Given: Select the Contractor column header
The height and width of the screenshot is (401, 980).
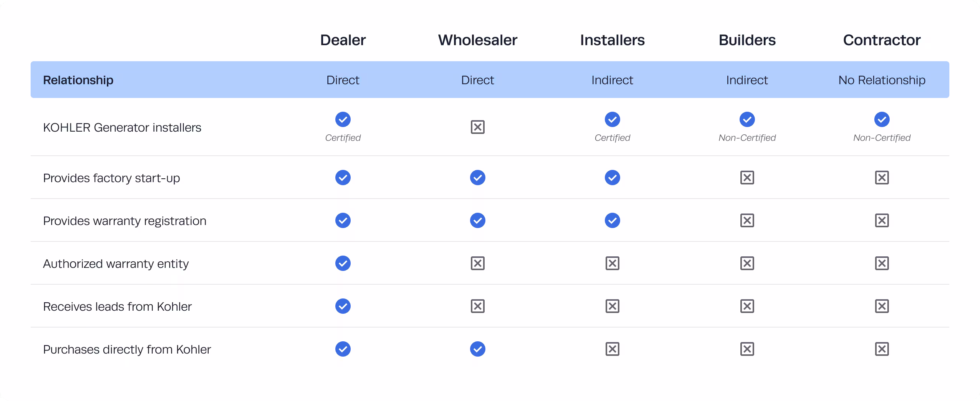Looking at the screenshot, I should coord(882,40).
